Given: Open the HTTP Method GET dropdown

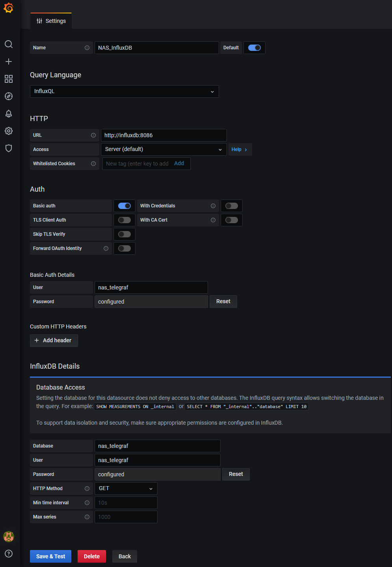Looking at the screenshot, I should point(126,489).
